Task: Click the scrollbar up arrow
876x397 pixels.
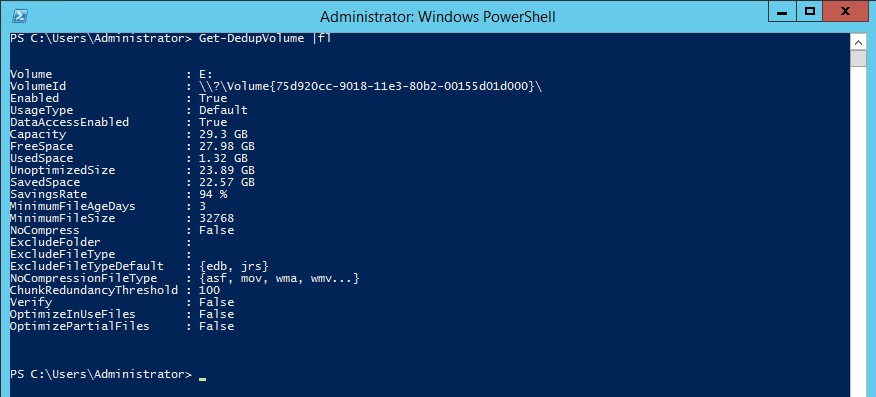Action: click(x=856, y=41)
